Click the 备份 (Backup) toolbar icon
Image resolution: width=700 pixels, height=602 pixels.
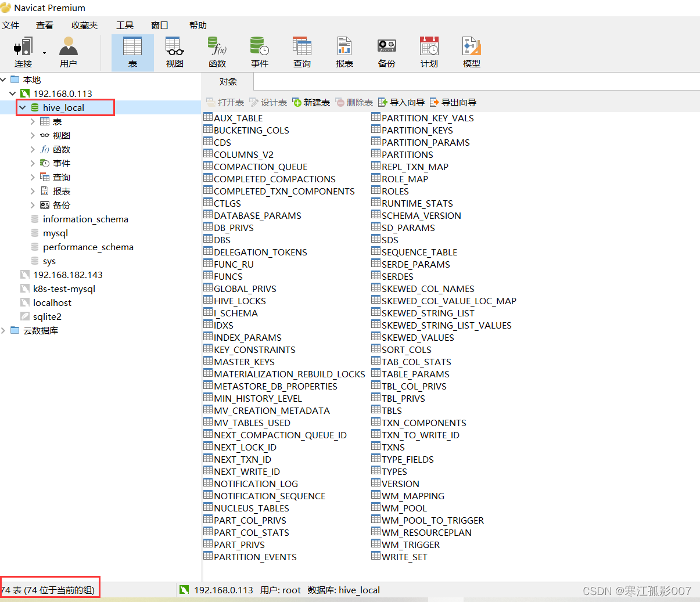pos(387,52)
